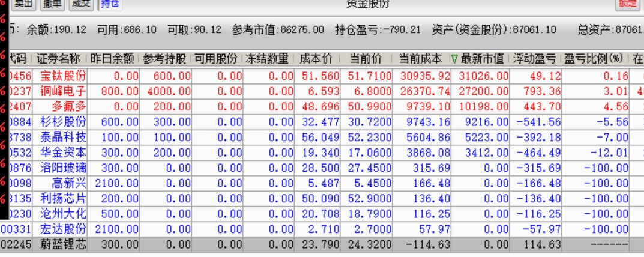The image size is (644, 257).
Task: Sort by 当前价 column header
Action: pos(366,59)
